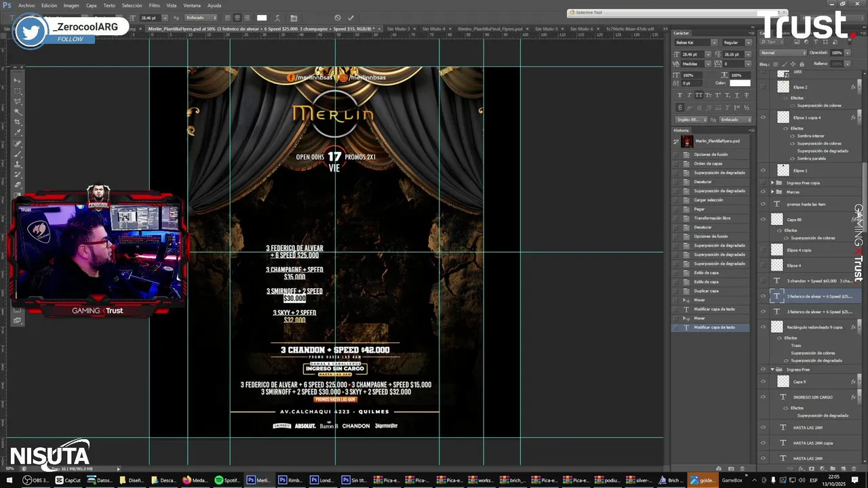Toggle Faux Bold in Character panel
The image size is (868, 488).
pyautogui.click(x=680, y=95)
